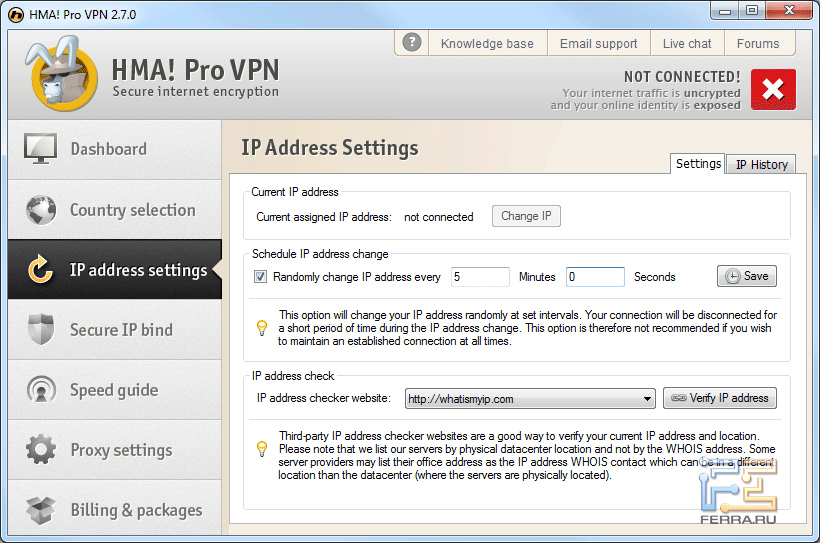Open Live chat support
This screenshot has width=820, height=543.
[687, 44]
